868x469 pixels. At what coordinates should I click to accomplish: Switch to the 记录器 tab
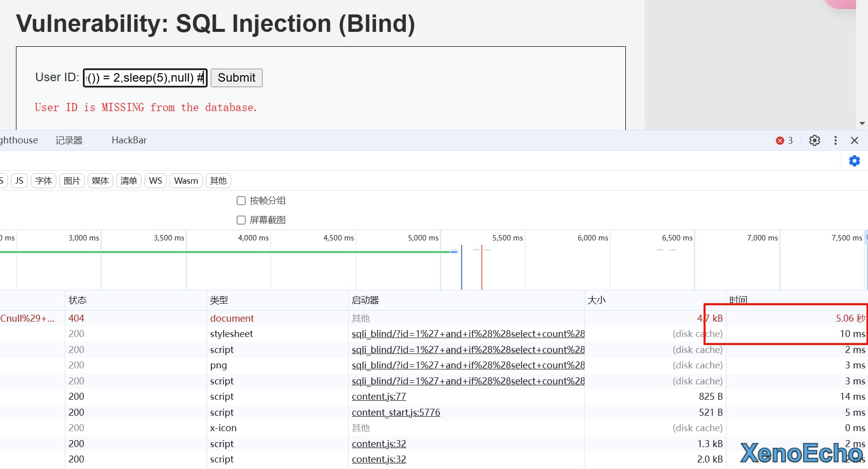coord(69,140)
